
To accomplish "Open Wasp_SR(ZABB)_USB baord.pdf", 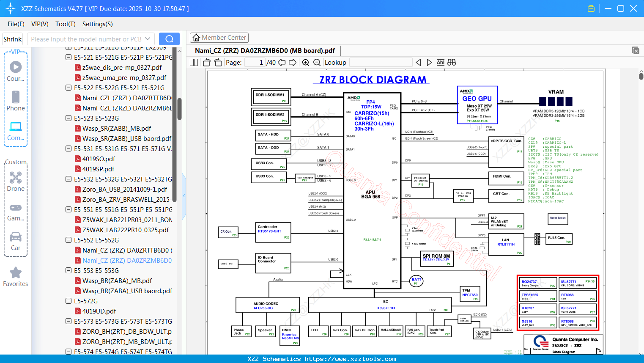I will 126,138.
